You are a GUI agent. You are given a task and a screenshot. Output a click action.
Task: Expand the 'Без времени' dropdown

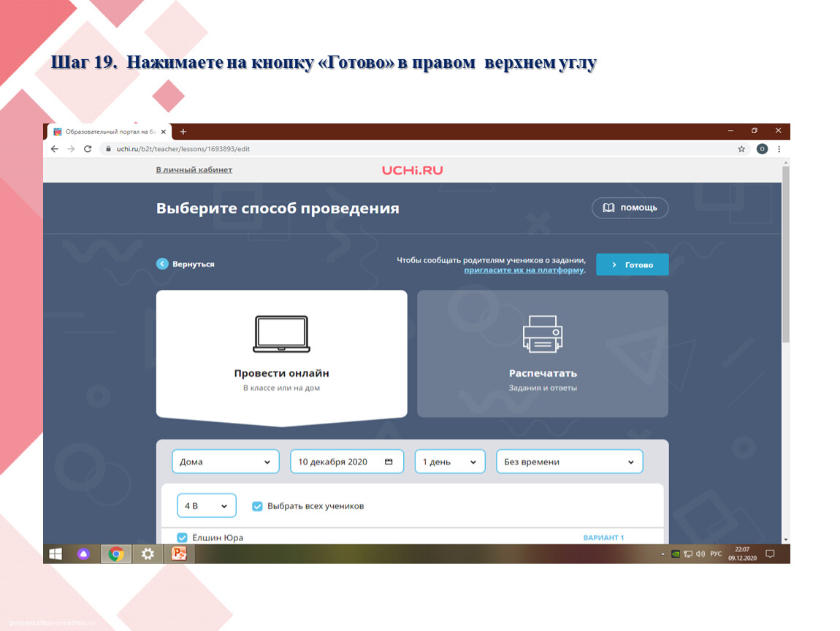569,462
